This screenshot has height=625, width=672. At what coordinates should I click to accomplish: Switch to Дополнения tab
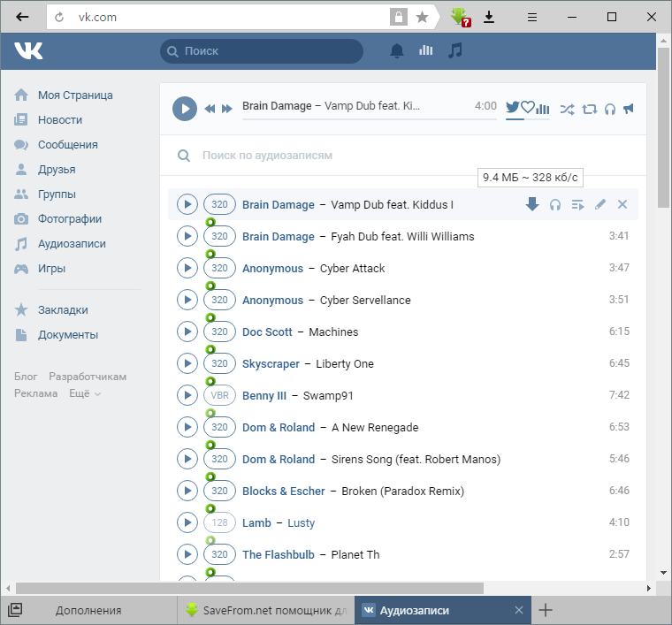[88, 610]
